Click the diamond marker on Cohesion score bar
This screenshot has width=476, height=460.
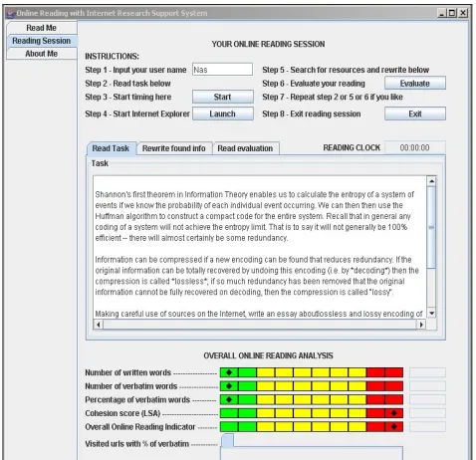pos(394,413)
